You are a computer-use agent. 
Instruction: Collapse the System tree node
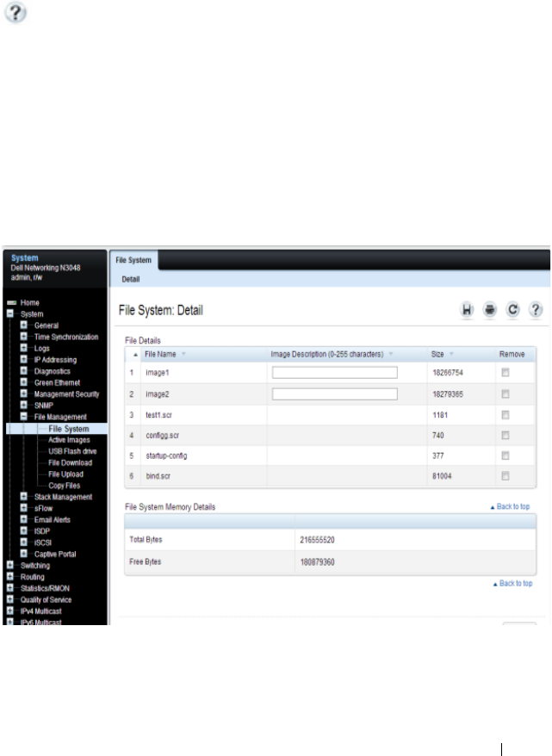[x=10, y=314]
